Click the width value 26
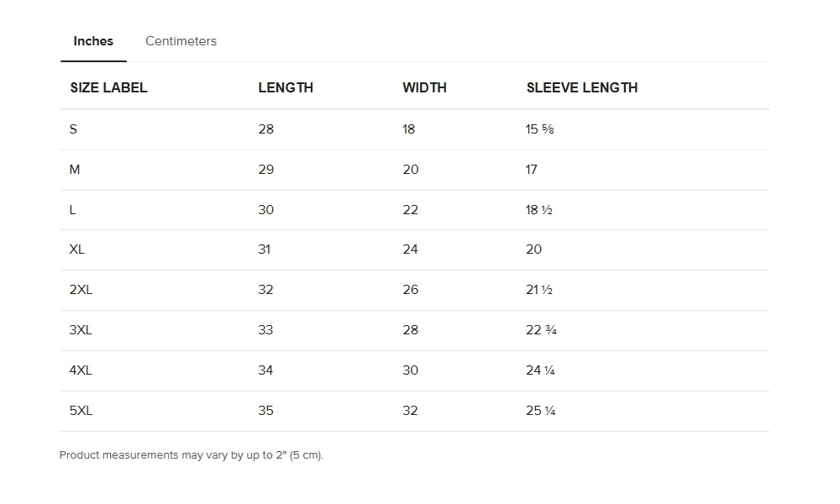The image size is (840, 504). 411,290
